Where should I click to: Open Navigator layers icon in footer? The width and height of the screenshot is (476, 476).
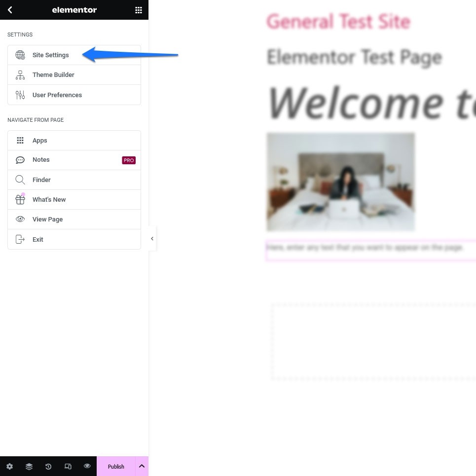(29, 466)
